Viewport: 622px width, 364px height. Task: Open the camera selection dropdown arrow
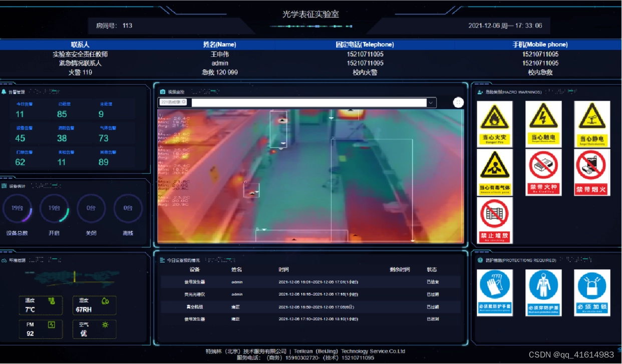click(430, 103)
